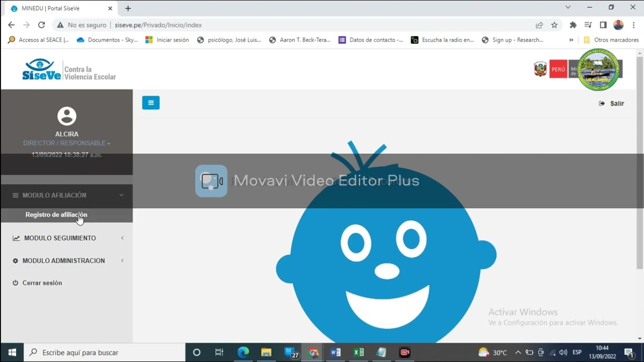Toggle Chrome side panel icon
Screen dimensions: 644x362
pyautogui.click(x=603, y=25)
